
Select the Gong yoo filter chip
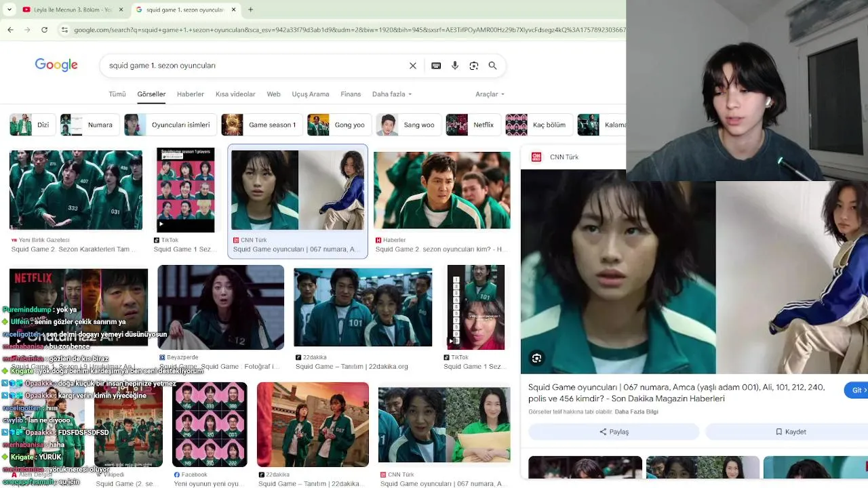(x=339, y=125)
